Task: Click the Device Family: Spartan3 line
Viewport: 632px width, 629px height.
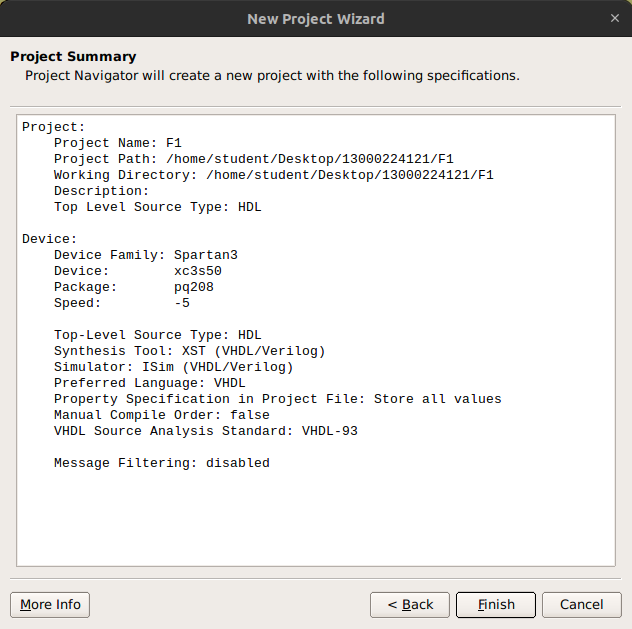Action: 145,255
